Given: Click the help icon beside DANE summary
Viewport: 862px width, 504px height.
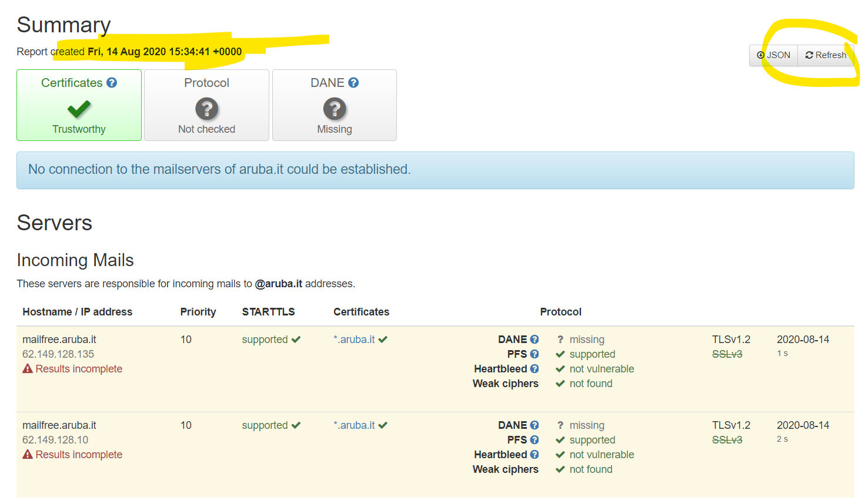Looking at the screenshot, I should pyautogui.click(x=353, y=83).
